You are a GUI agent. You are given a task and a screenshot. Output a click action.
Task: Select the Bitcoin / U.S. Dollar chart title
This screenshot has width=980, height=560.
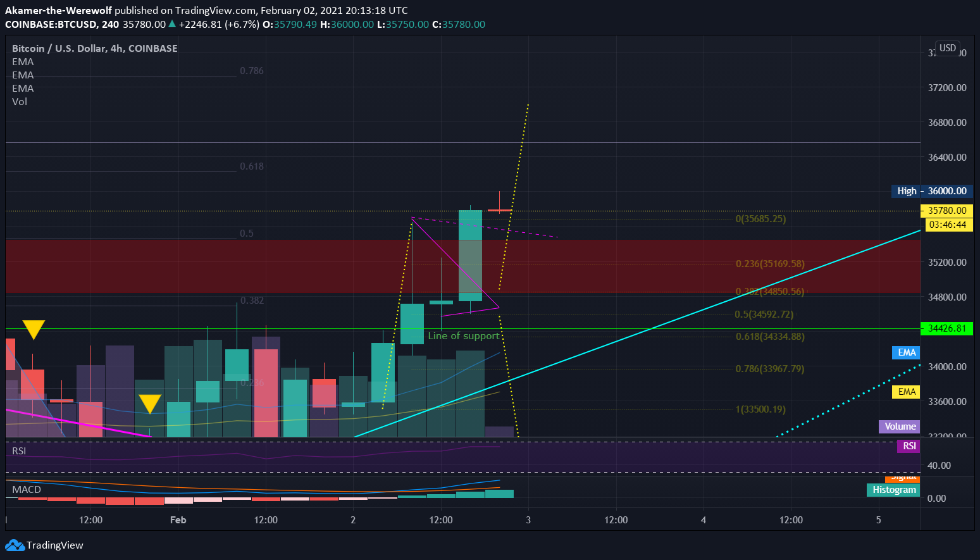tap(95, 48)
